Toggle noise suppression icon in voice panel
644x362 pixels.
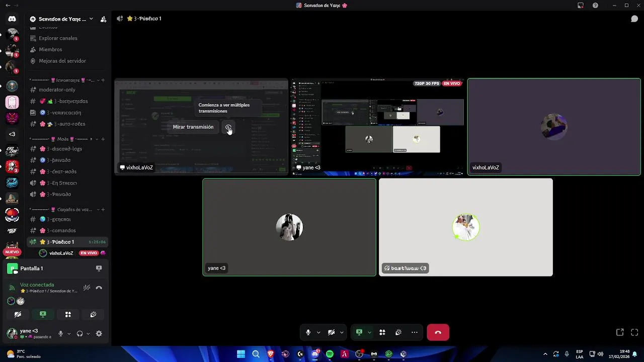(x=87, y=288)
